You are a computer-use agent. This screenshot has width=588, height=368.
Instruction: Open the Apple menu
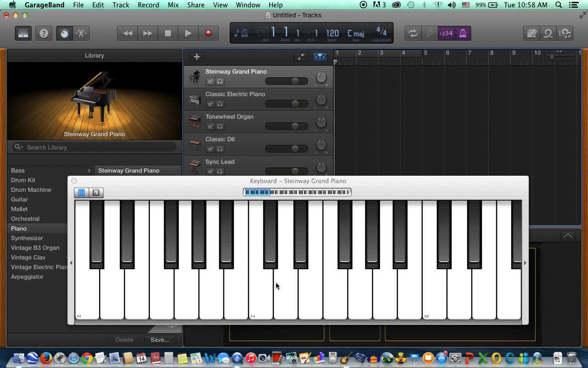12,5
